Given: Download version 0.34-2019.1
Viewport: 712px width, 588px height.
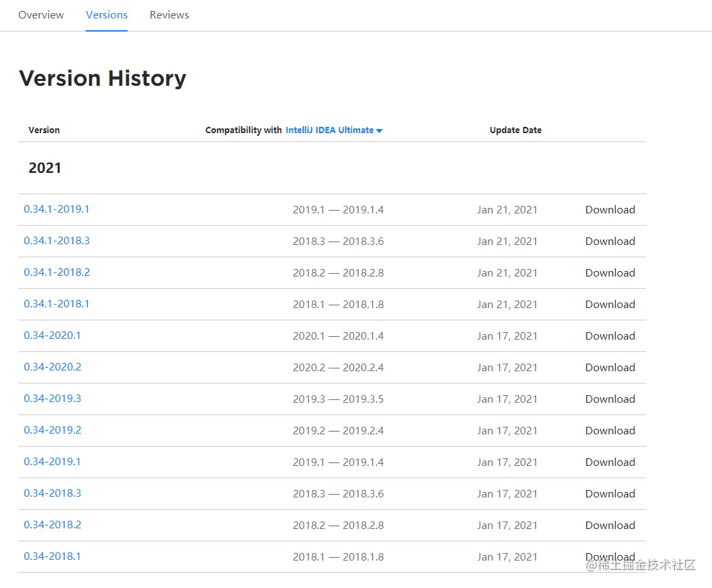Looking at the screenshot, I should pyautogui.click(x=610, y=462).
